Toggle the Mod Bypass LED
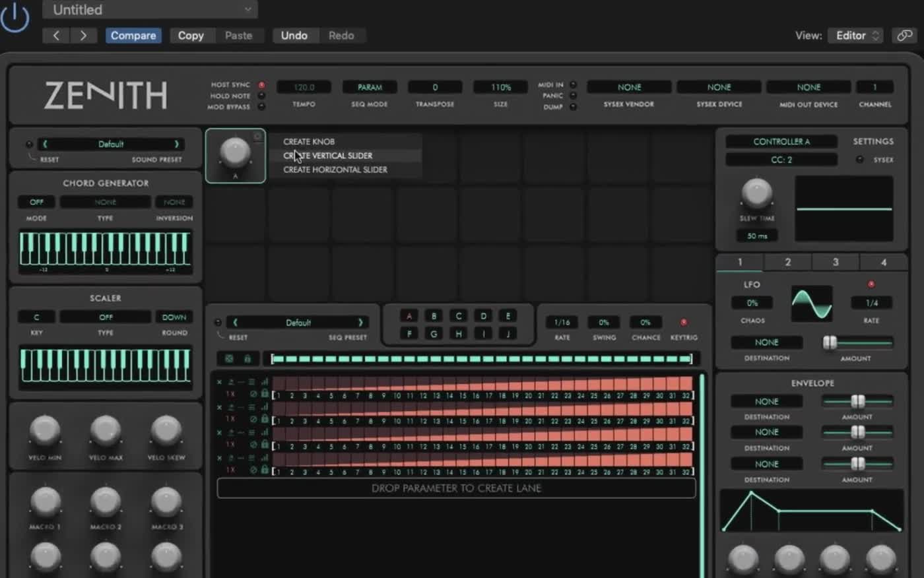This screenshot has width=924, height=578. pos(262,106)
